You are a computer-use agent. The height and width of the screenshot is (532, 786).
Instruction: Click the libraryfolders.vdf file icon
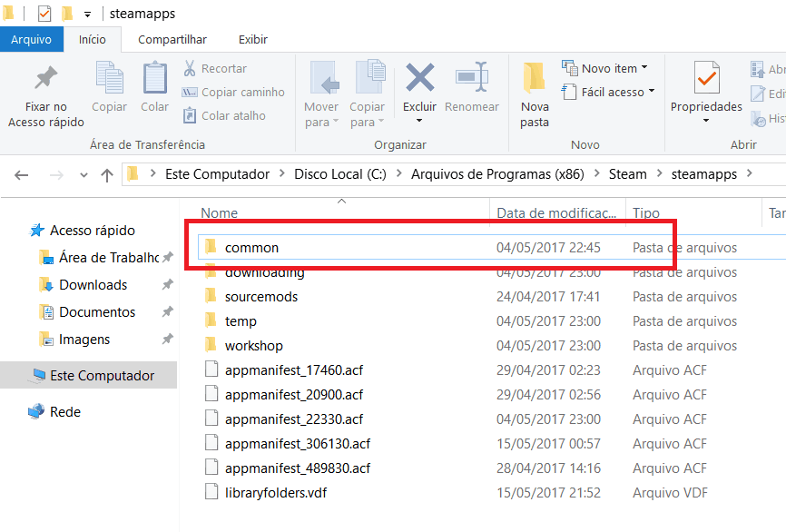point(211,492)
